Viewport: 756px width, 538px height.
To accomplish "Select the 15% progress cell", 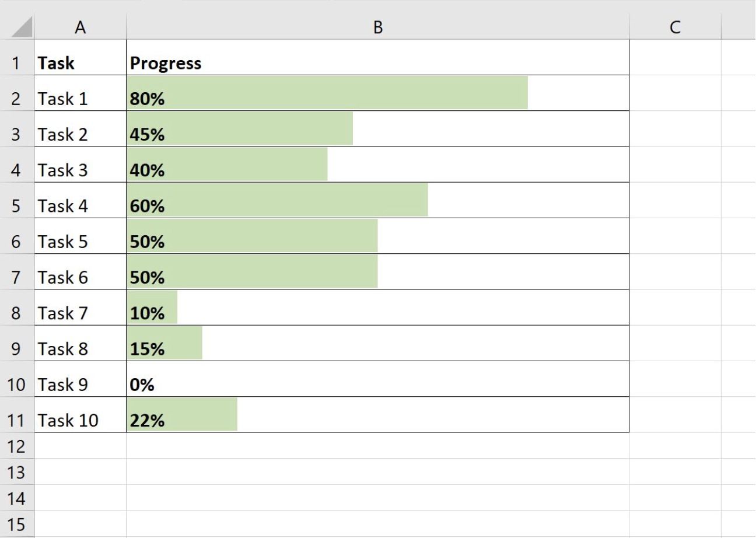I will [377, 349].
